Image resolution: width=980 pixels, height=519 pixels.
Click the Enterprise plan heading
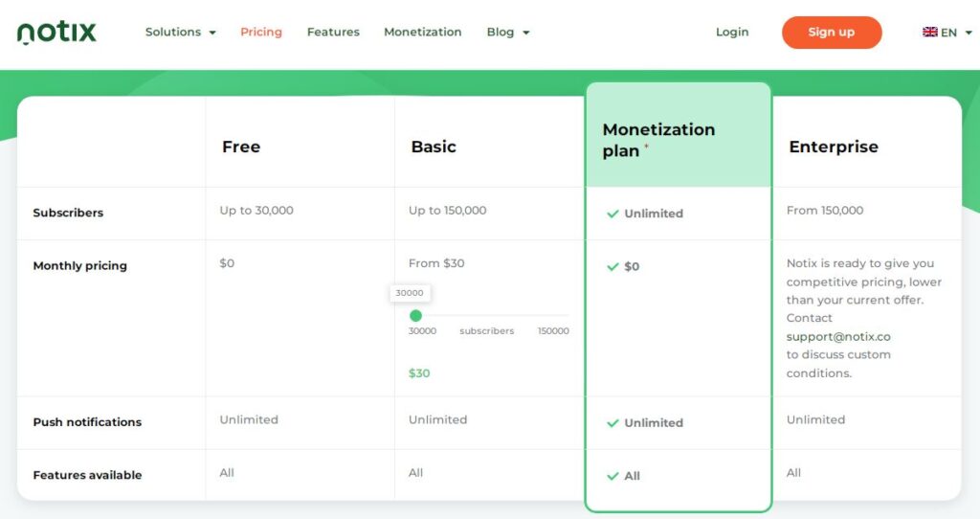click(833, 147)
